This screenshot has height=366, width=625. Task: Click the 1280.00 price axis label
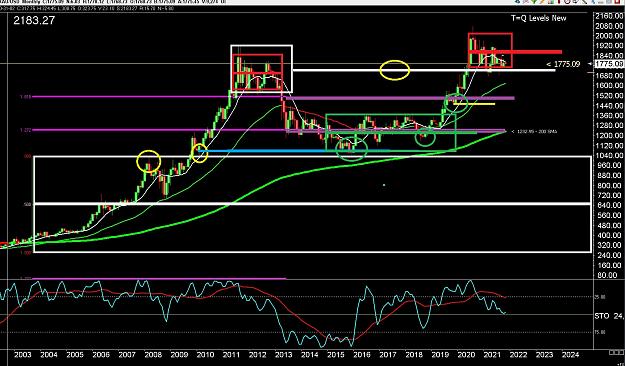609,126
